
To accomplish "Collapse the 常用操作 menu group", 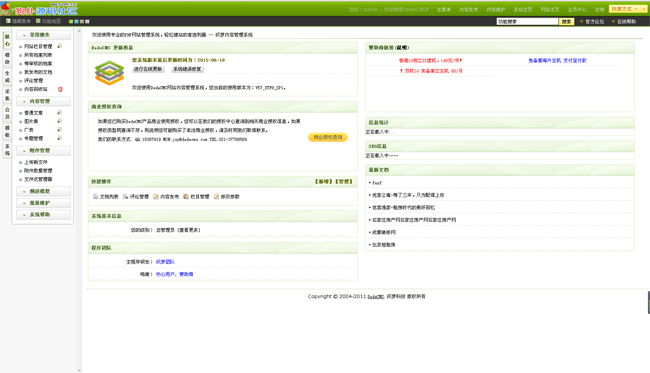I will [x=43, y=35].
